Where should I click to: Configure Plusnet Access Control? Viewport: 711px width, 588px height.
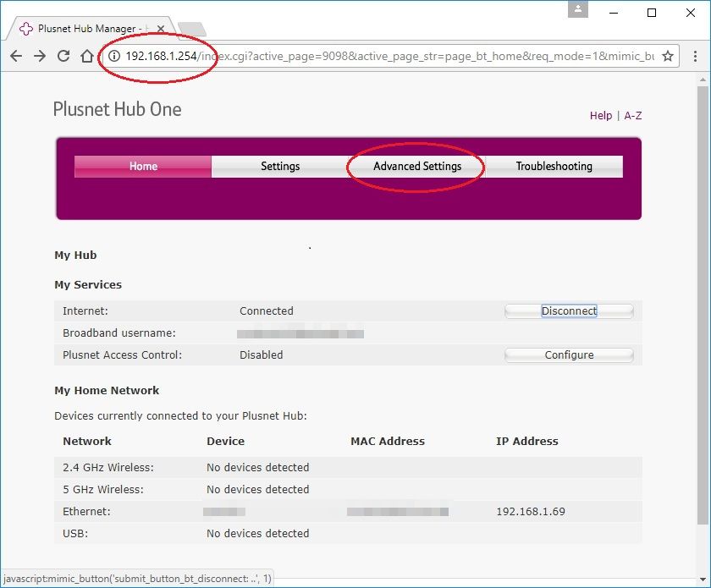pyautogui.click(x=569, y=354)
